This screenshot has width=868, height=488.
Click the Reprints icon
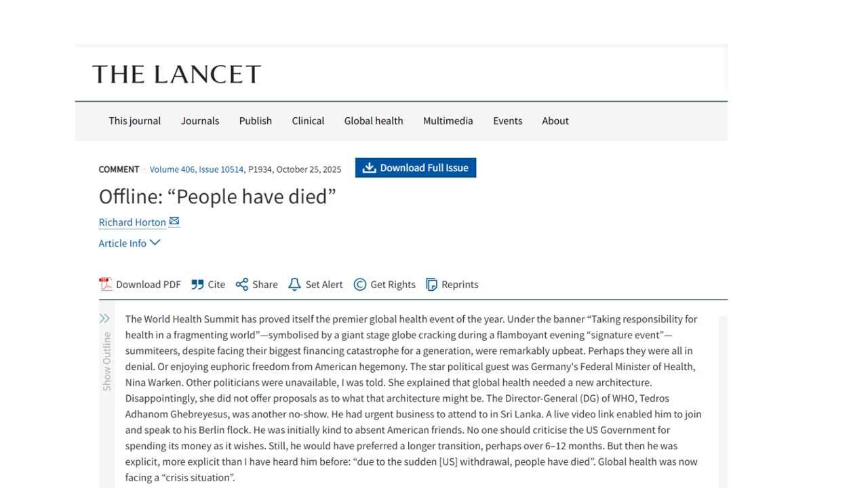click(x=431, y=284)
